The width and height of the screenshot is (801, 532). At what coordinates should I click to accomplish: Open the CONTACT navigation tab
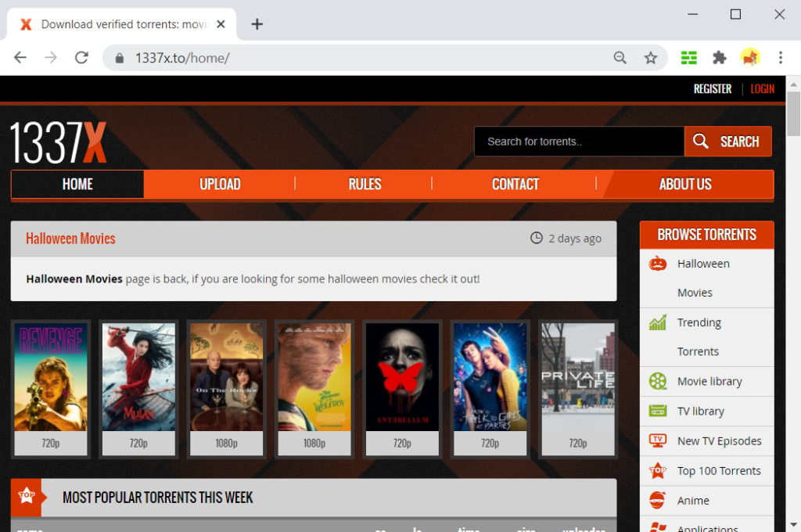coord(515,184)
